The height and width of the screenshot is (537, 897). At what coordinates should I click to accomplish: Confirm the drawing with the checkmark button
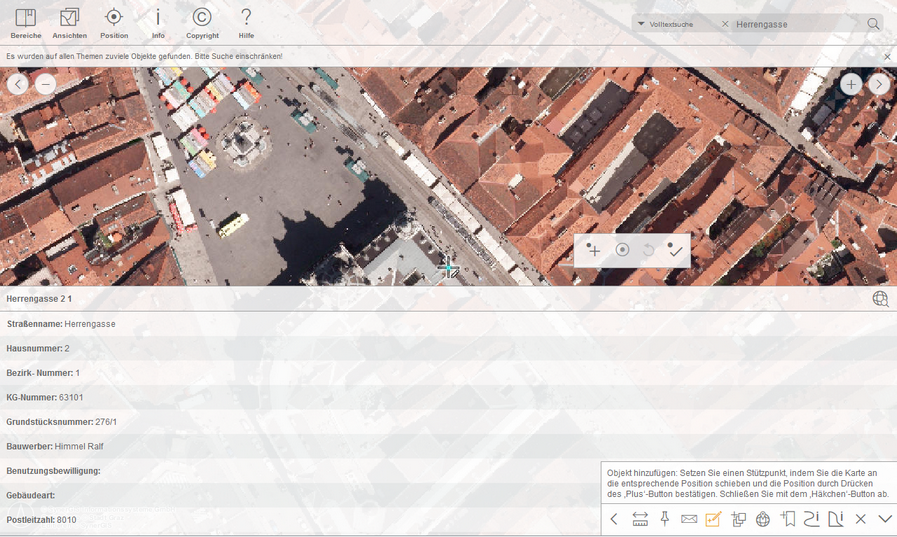tap(675, 250)
